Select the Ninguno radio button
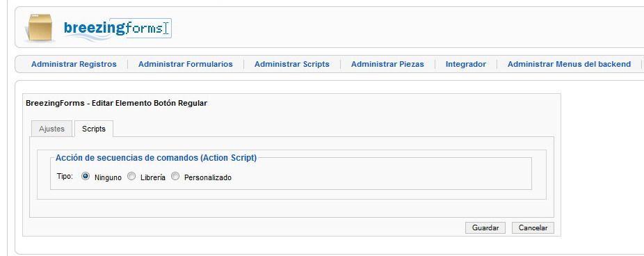Viewport: 644px width, 256px height. (86, 176)
